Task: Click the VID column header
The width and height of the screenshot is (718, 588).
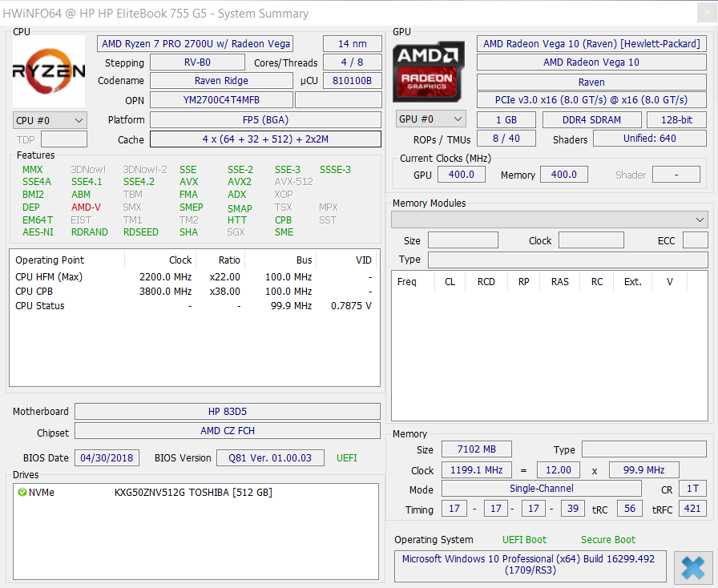Action: tap(348, 260)
